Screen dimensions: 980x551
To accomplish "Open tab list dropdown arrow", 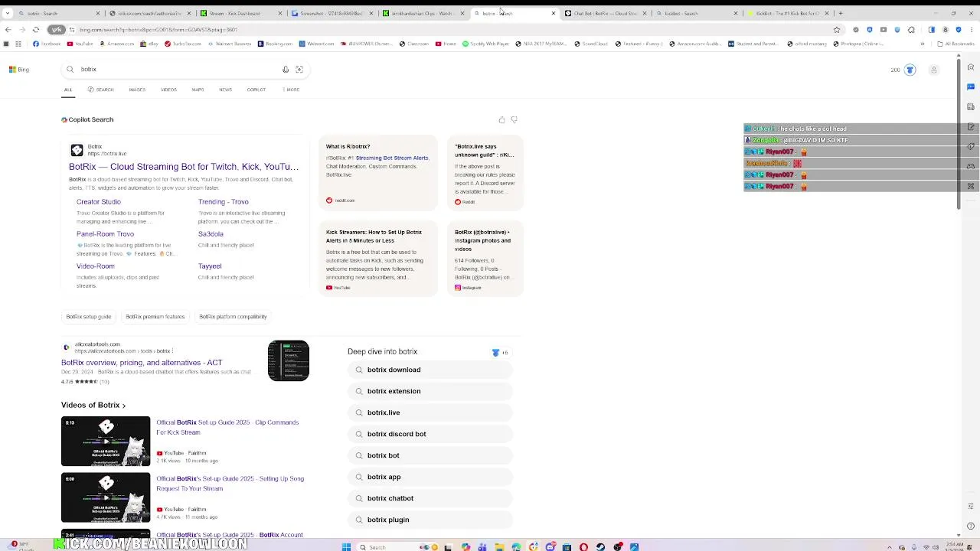I will pos(8,13).
